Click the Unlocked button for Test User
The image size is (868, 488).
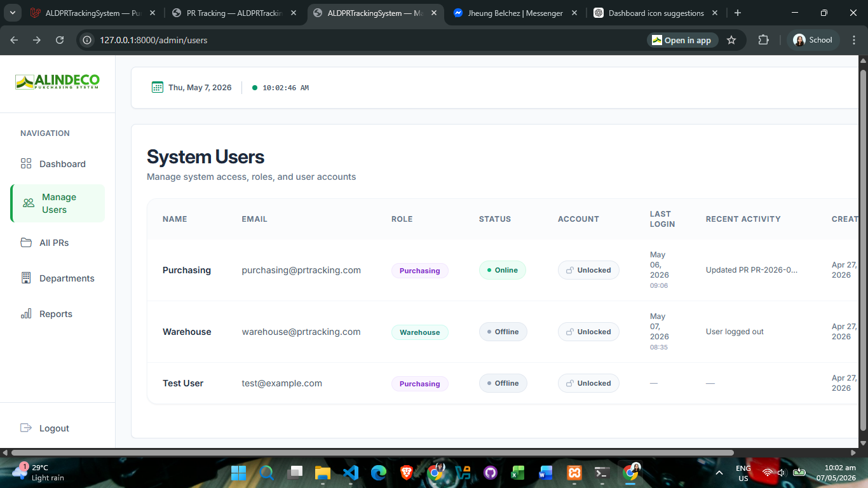click(588, 383)
